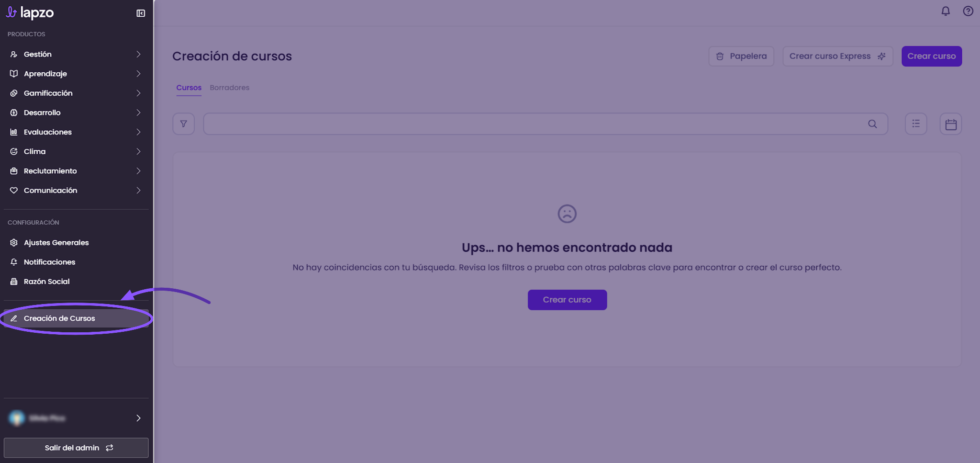This screenshot has width=980, height=463.
Task: Expand the Comunicación chevron
Action: coord(138,191)
